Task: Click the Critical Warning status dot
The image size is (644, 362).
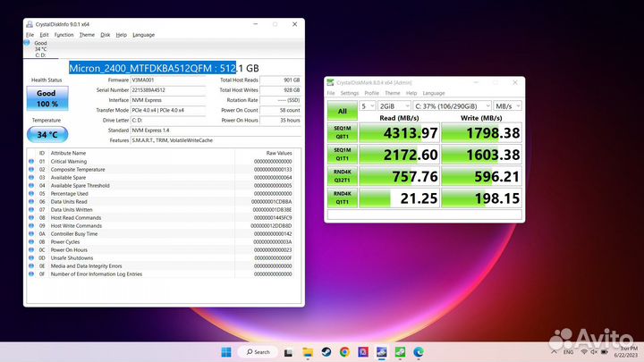Action: pyautogui.click(x=31, y=161)
